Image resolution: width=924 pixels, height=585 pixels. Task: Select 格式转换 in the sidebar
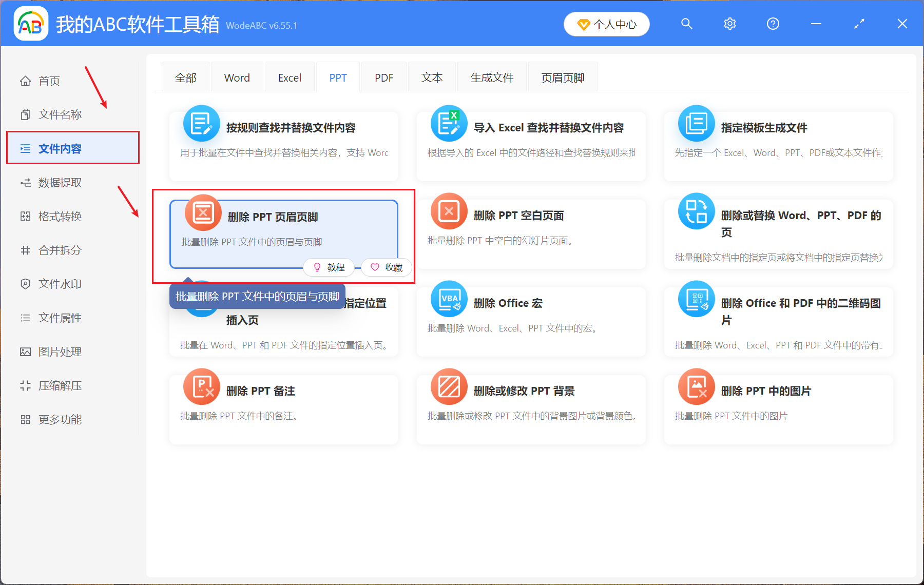[60, 217]
